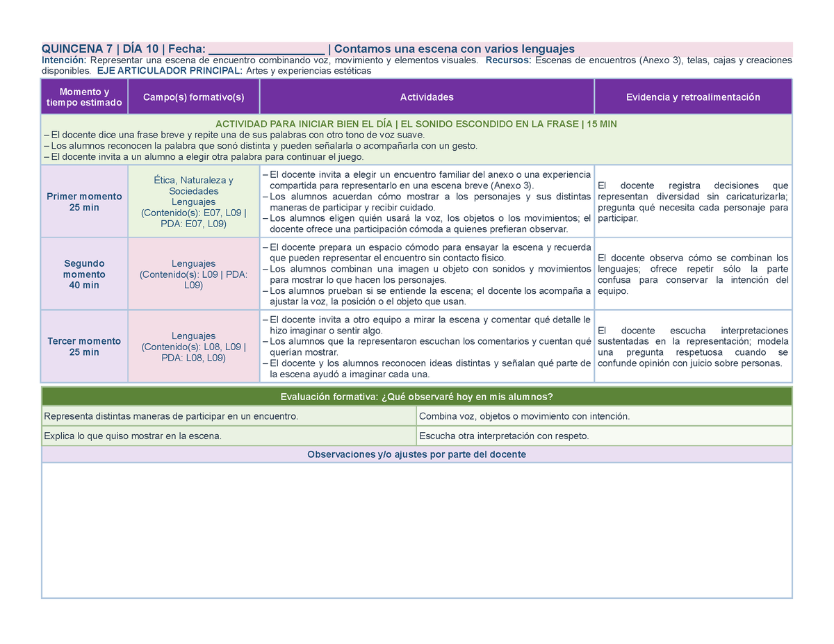Screen dimensions: 834x644
Task: Click the 'Tercer momento 25 min' cell
Action: point(85,346)
